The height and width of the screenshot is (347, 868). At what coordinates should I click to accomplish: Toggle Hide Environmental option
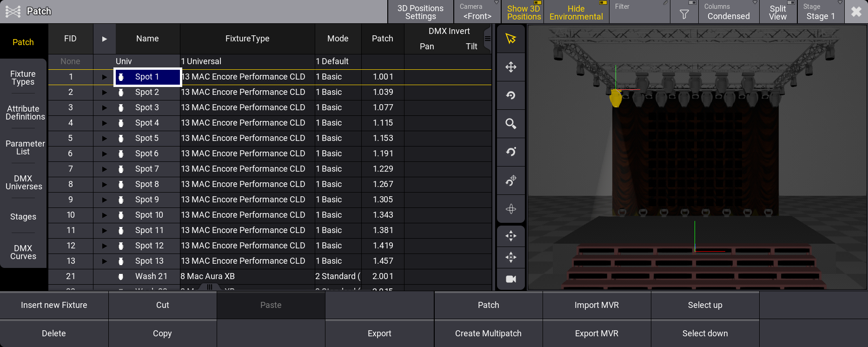pos(576,12)
